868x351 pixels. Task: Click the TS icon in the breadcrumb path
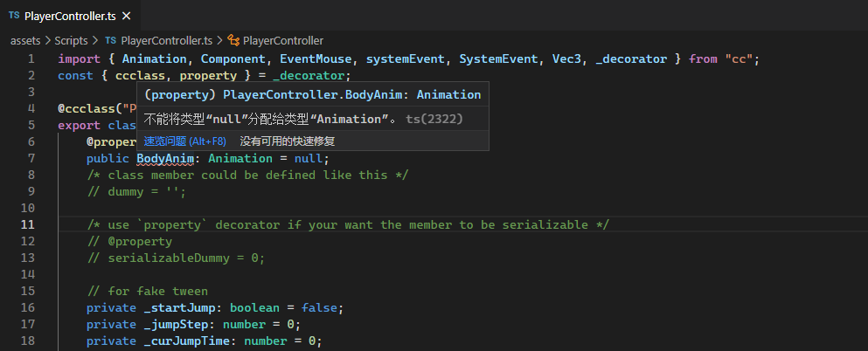[x=110, y=40]
